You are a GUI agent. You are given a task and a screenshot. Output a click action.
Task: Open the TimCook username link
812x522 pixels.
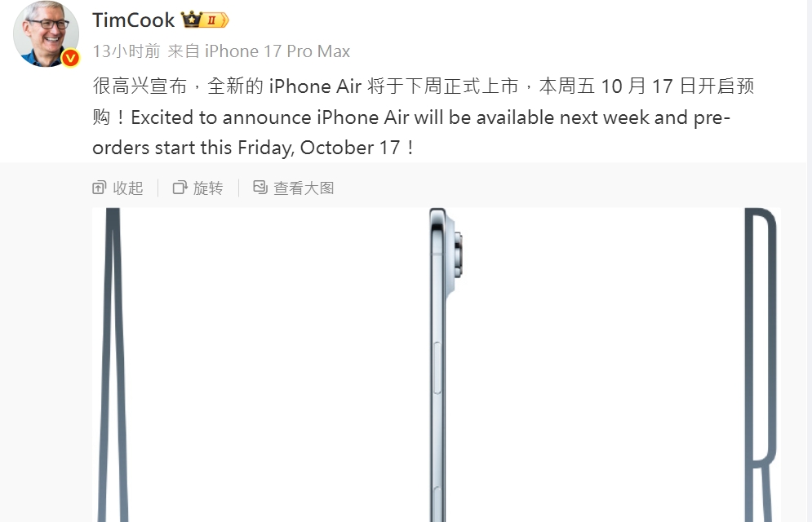134,20
